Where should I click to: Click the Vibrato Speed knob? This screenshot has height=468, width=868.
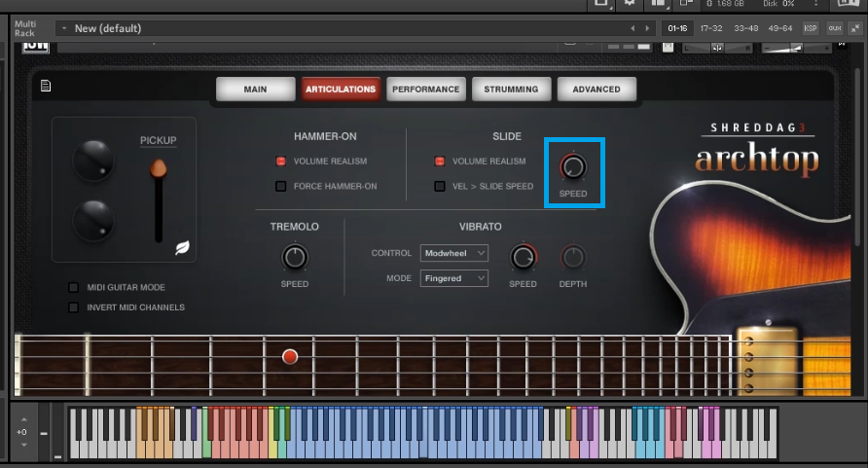[x=524, y=257]
